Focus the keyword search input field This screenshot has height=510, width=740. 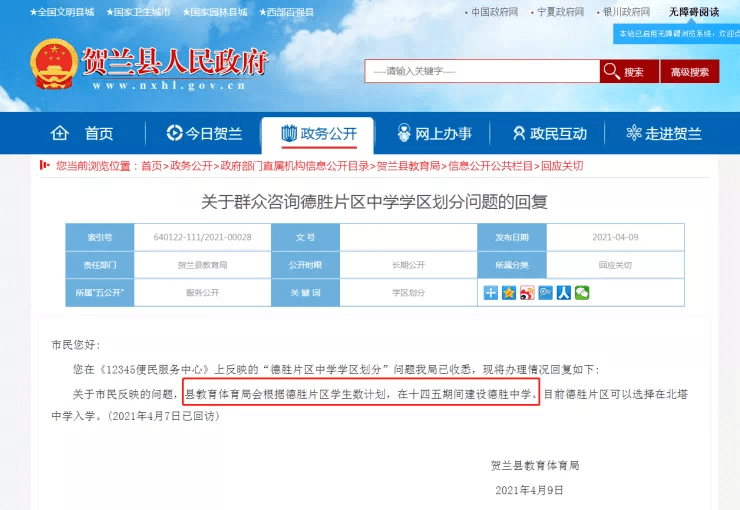click(x=482, y=71)
